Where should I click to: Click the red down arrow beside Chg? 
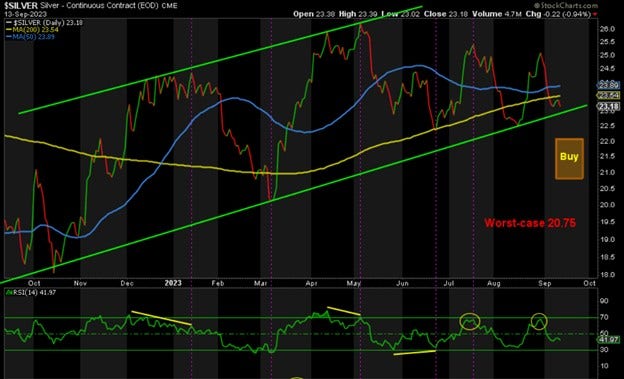tap(595, 14)
